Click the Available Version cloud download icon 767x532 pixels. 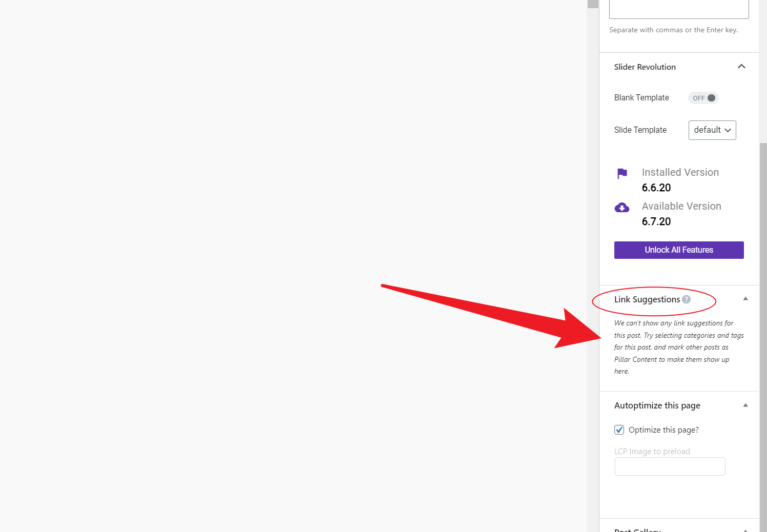tap(622, 208)
